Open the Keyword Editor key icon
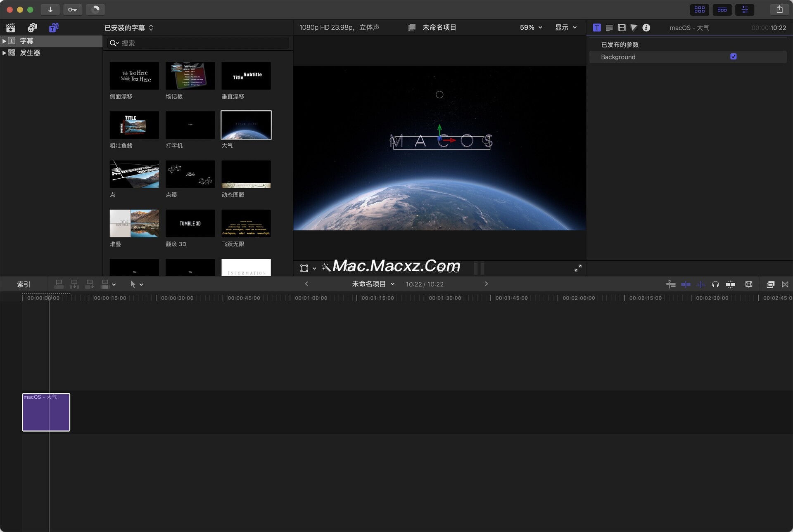Image resolution: width=793 pixels, height=532 pixels. (72, 9)
